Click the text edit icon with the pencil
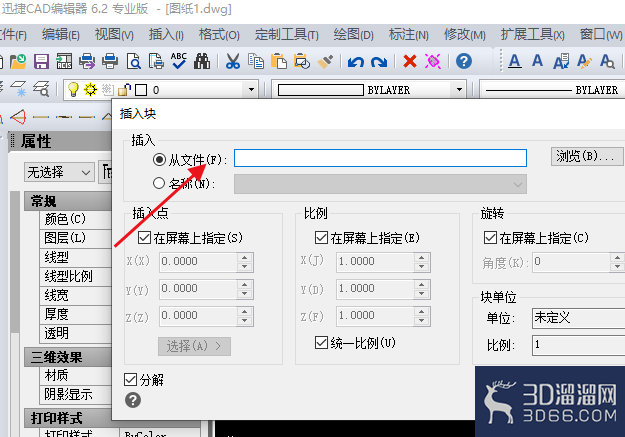This screenshot has height=437, width=625. click(584, 61)
